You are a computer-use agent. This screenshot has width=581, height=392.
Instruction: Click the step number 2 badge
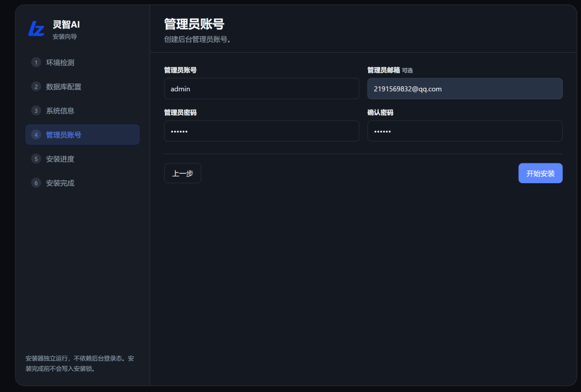pyautogui.click(x=36, y=86)
